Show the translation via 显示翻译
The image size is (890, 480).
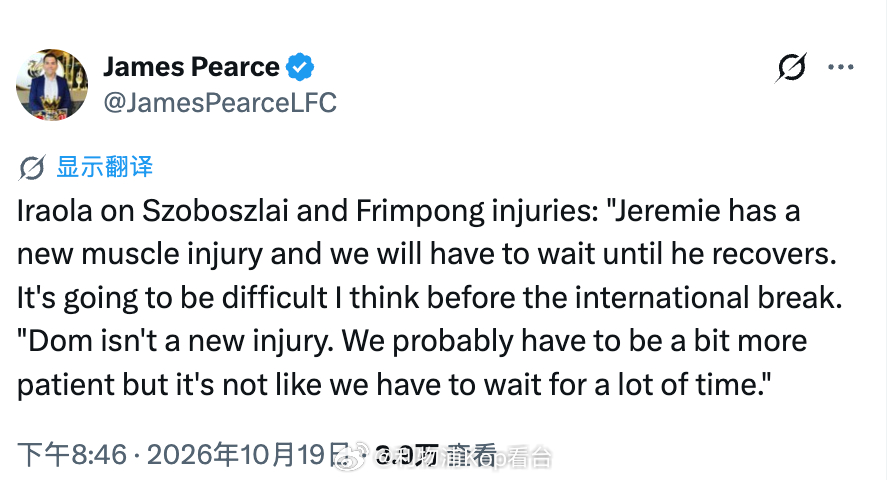pyautogui.click(x=105, y=167)
